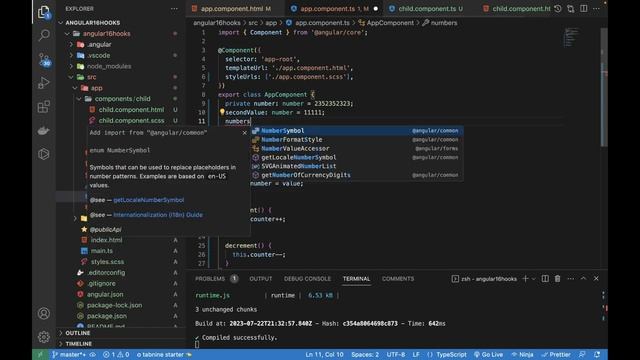The height and width of the screenshot is (360, 640).
Task: Open errors and warnings status item
Action: (116, 354)
